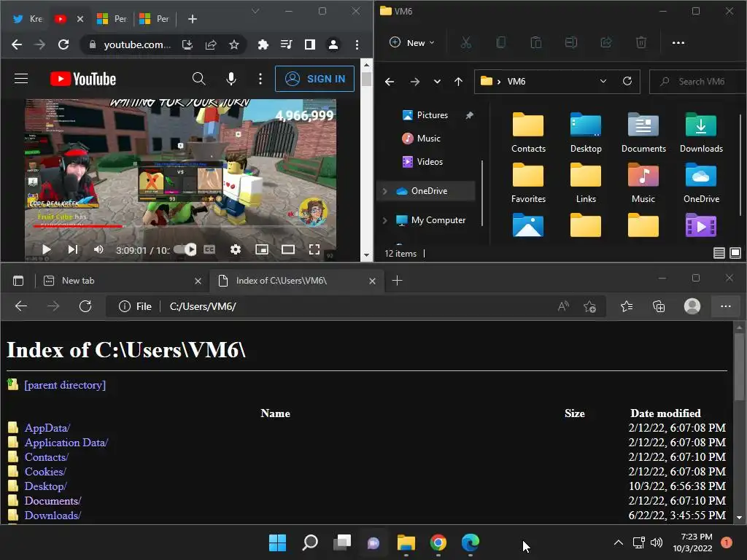This screenshot has width=747, height=560.
Task: Click the Search VM6 field
Action: click(x=697, y=82)
